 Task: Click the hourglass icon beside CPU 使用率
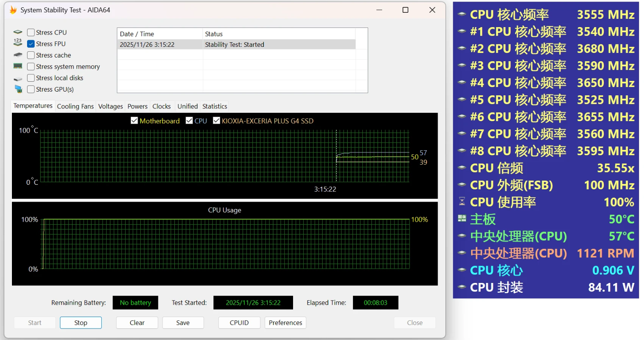coord(462,201)
